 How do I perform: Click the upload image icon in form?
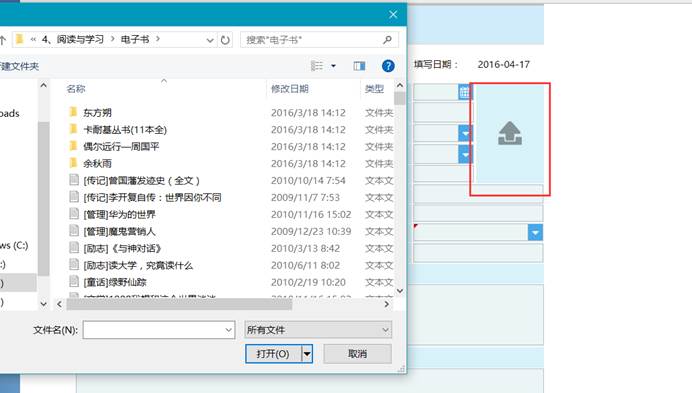[510, 134]
